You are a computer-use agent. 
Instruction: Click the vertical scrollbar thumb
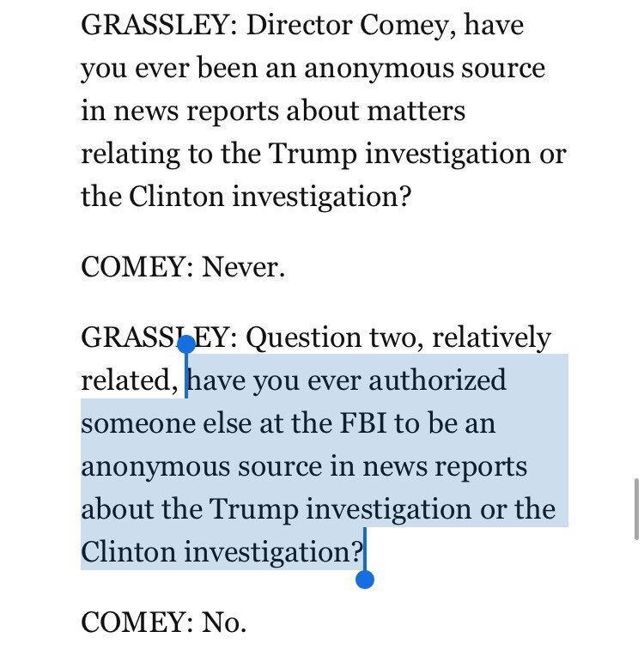click(x=636, y=509)
